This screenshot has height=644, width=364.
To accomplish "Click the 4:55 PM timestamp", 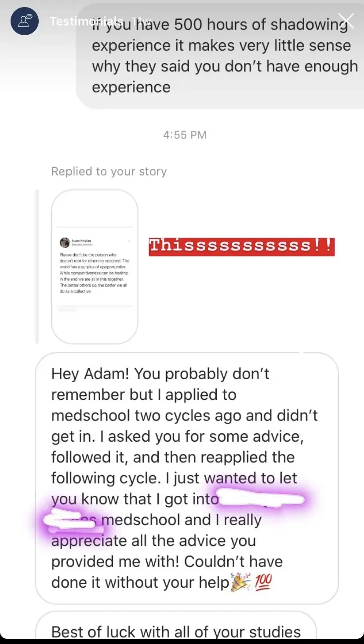I will (x=185, y=135).
